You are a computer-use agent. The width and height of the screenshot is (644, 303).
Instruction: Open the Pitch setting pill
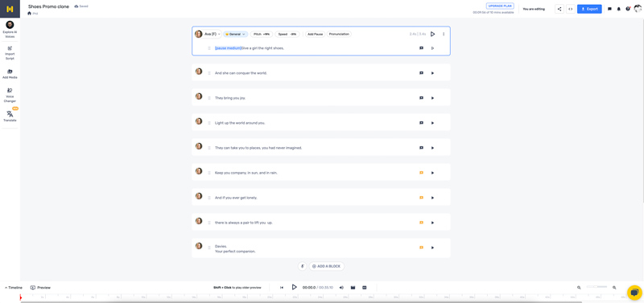click(261, 34)
